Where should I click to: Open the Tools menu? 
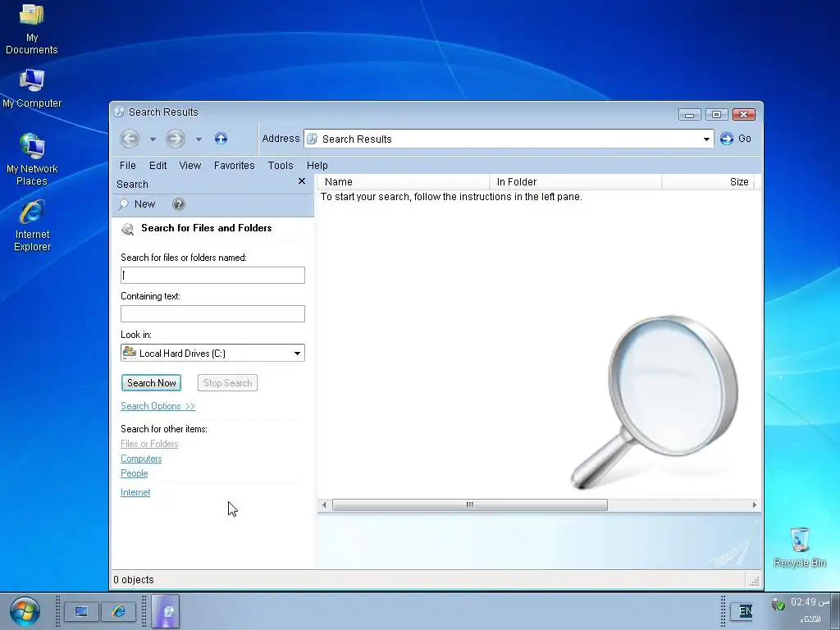click(x=281, y=166)
